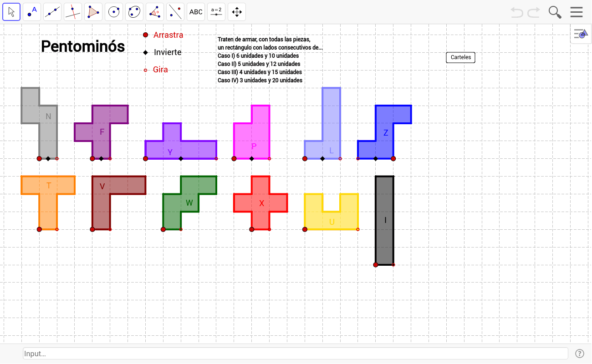Select the ABC Text tool

[x=196, y=12]
